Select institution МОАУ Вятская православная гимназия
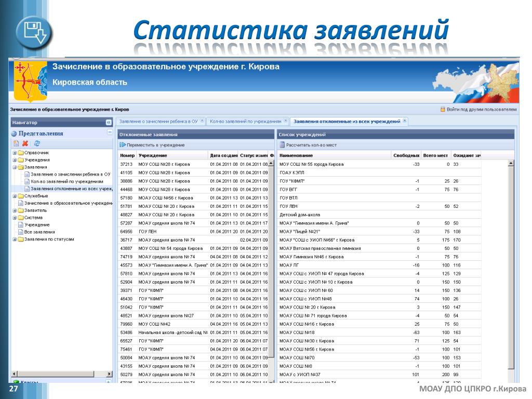 [379, 248]
